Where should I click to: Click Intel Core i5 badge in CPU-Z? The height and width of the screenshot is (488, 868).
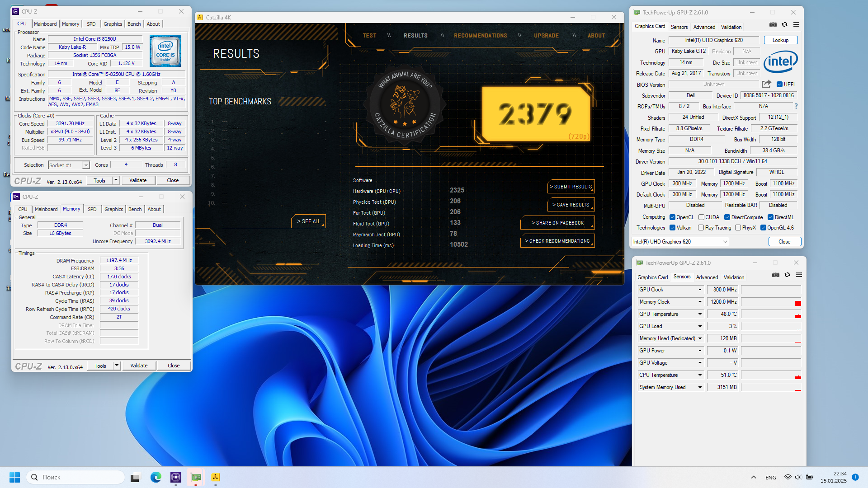click(165, 51)
